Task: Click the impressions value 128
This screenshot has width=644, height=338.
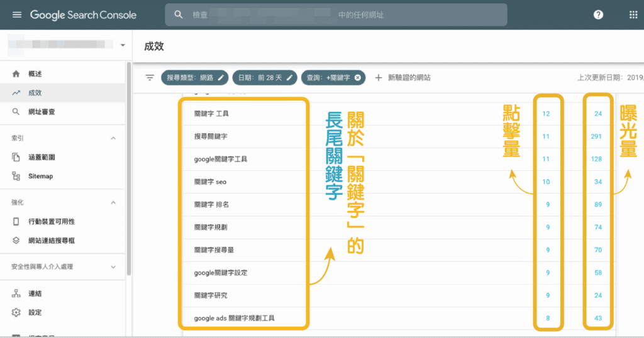Action: (x=596, y=159)
